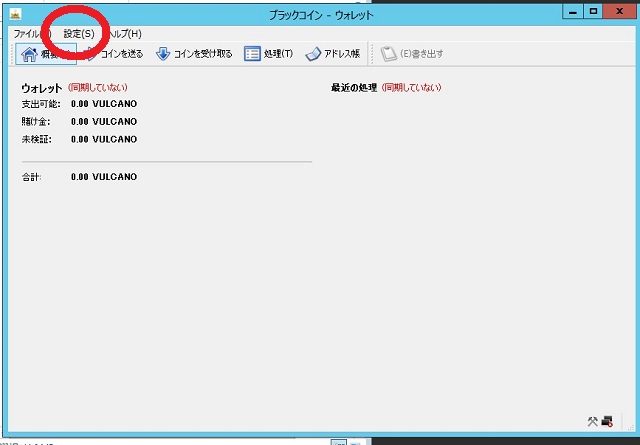
Task: Click the (E)書き出す clipboard icon
Action: click(x=388, y=54)
